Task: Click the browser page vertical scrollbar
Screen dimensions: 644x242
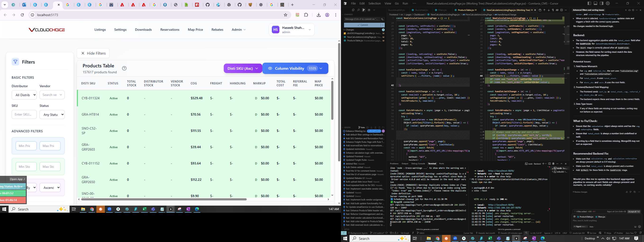Action: tap(339, 102)
